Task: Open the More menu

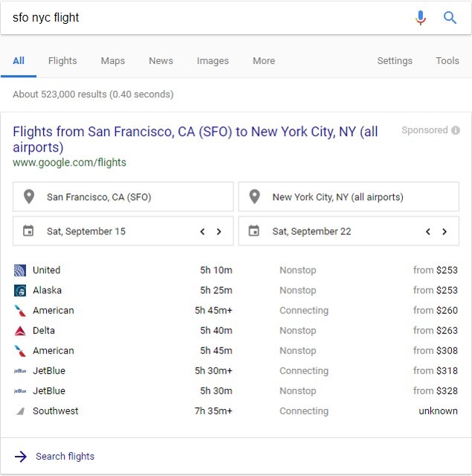Action: coord(264,61)
